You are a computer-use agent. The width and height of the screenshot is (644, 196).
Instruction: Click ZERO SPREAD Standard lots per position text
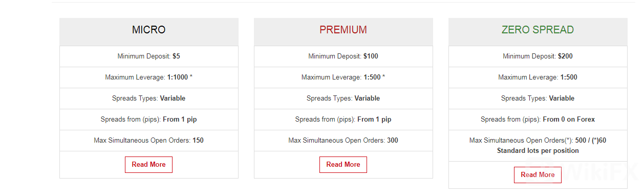(x=538, y=151)
